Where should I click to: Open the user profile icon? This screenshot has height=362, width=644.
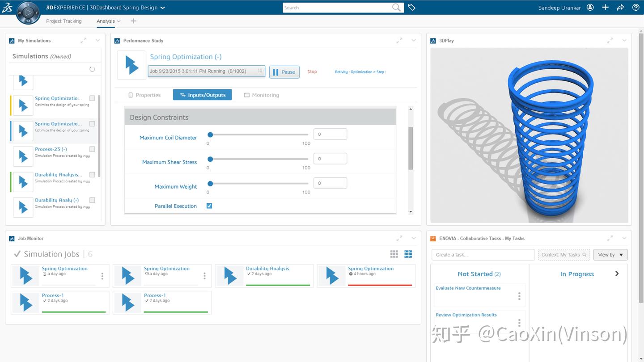pos(590,8)
